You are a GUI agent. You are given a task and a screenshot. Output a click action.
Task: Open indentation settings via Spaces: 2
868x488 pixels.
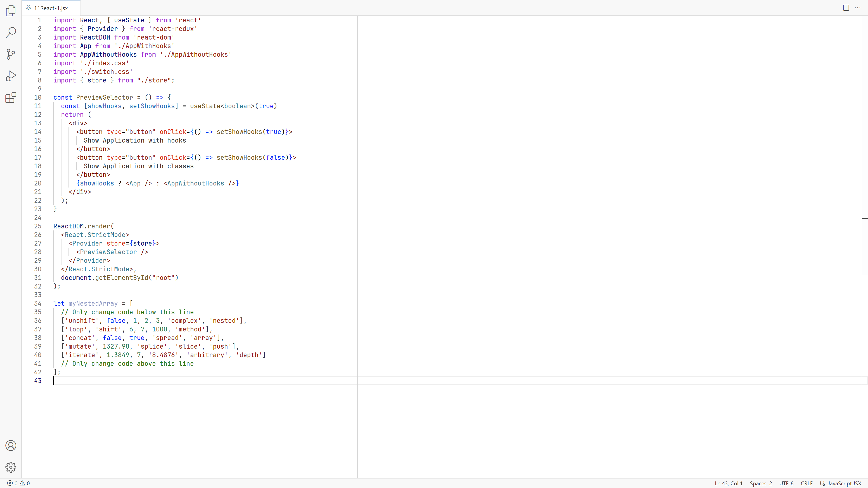[761, 483]
